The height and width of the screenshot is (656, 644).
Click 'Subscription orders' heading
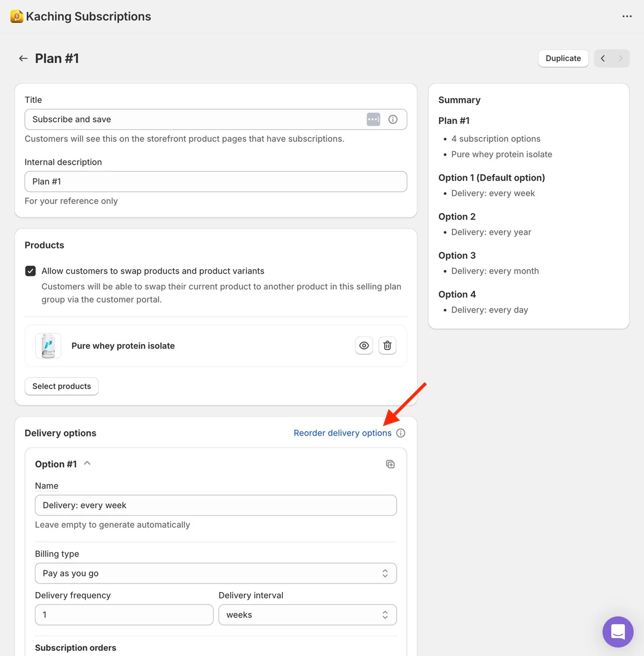point(76,648)
